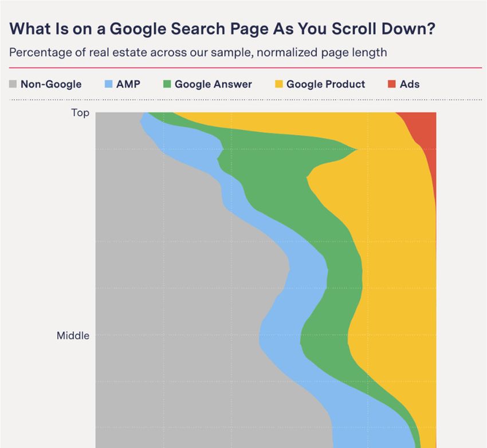Click the blue AMP legend swatch
Viewport: 487px width, 448px height.
pyautogui.click(x=108, y=84)
